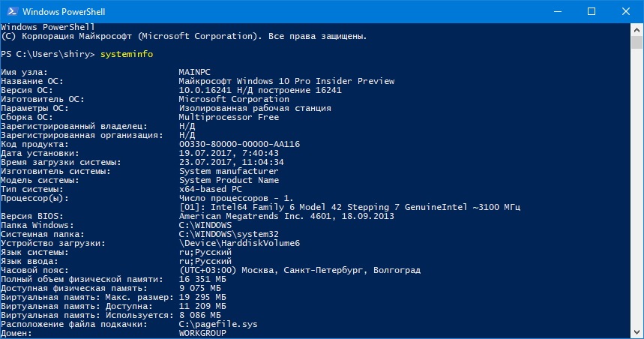Click the scrollbar up arrow
Image resolution: width=644 pixels, height=339 pixels.
tap(637, 30)
